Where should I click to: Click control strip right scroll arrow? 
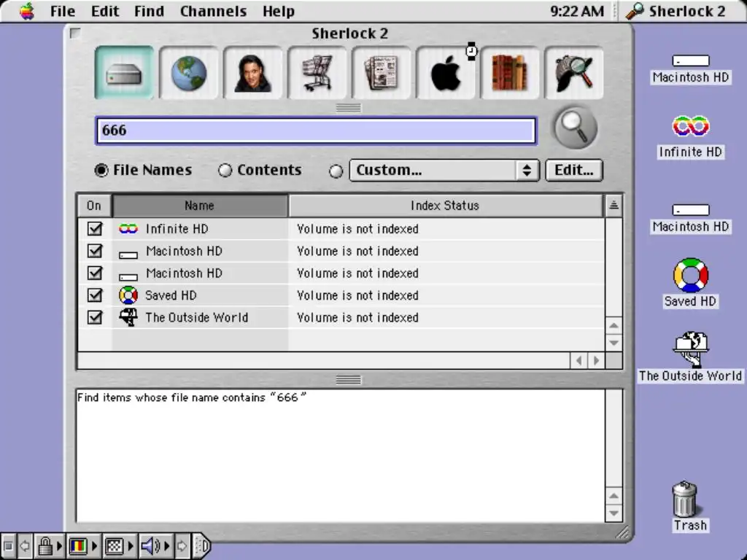pyautogui.click(x=182, y=545)
